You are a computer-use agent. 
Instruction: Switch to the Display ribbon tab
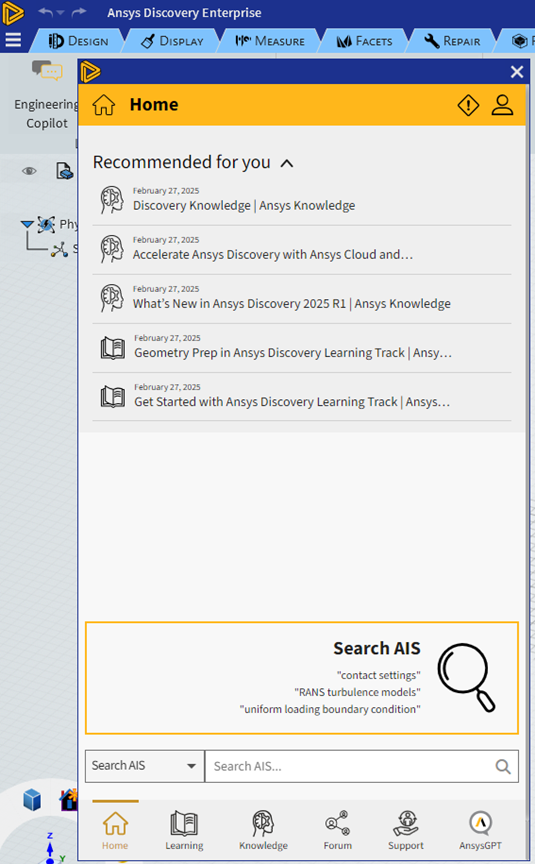172,41
